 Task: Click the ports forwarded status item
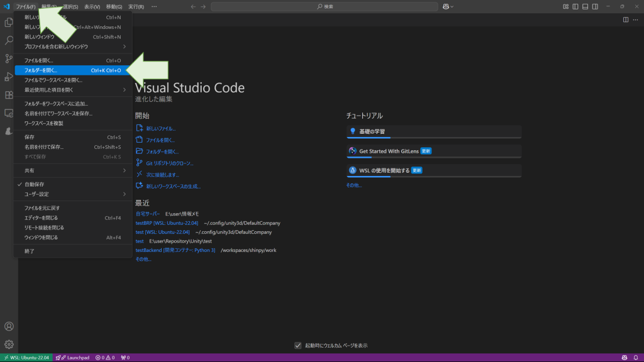click(125, 358)
